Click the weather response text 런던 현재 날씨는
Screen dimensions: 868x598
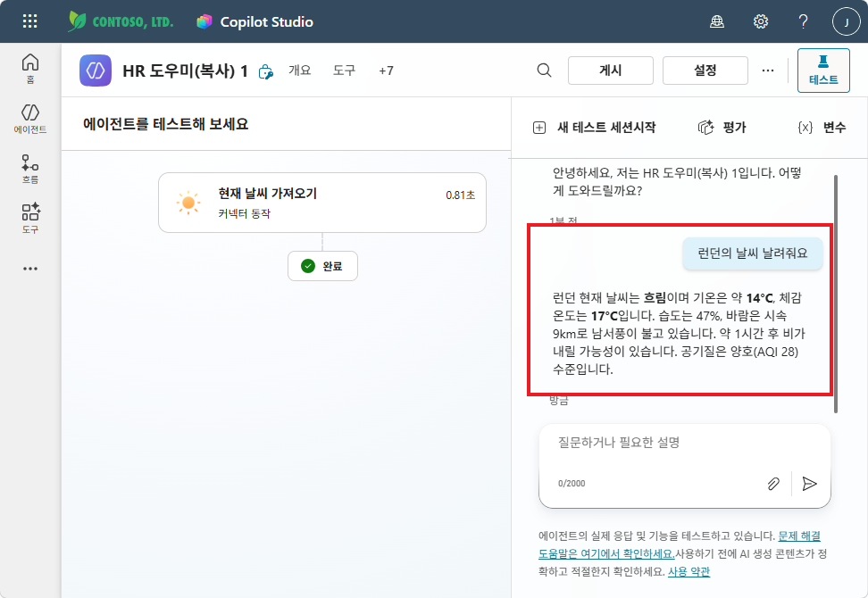(679, 334)
